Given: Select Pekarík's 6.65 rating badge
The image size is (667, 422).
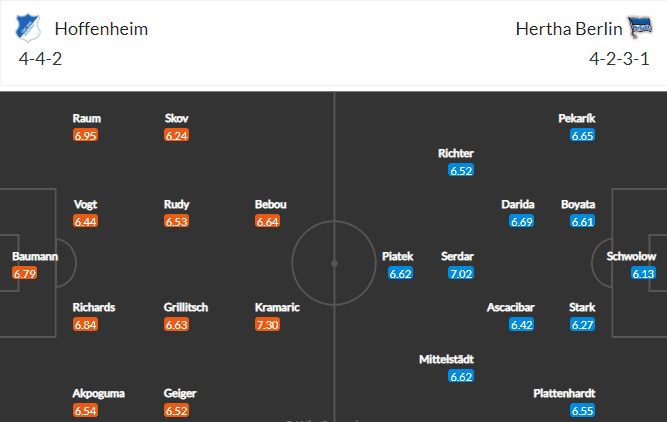Looking at the screenshot, I should tap(583, 135).
